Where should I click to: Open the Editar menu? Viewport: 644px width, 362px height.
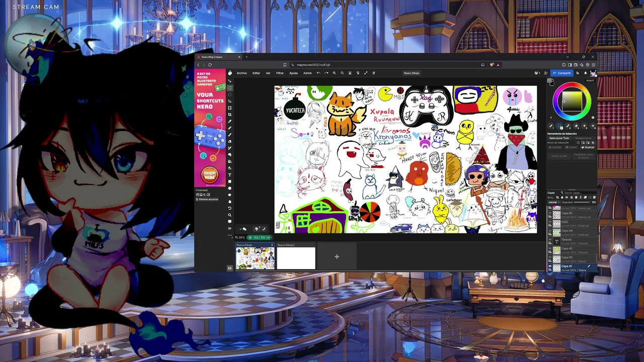tap(256, 73)
